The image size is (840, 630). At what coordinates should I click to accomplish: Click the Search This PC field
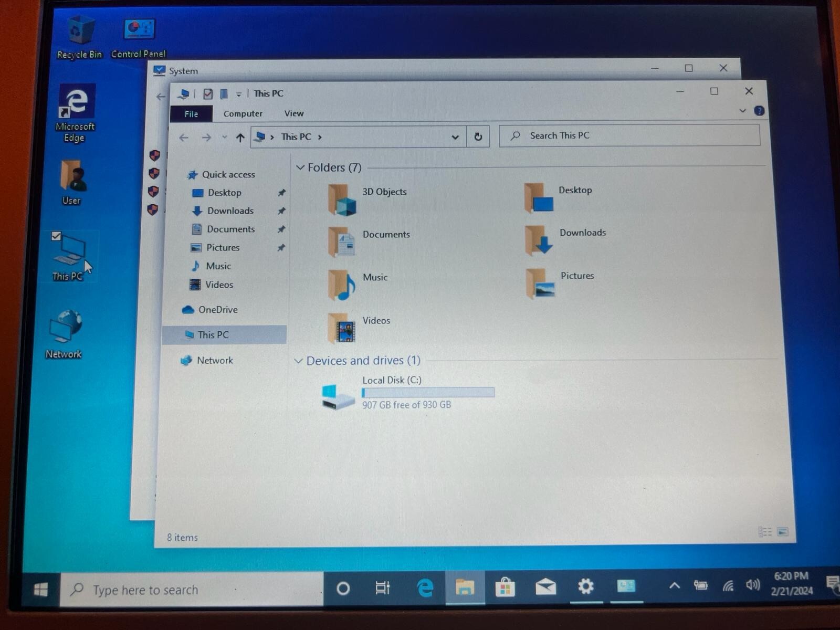click(x=629, y=135)
